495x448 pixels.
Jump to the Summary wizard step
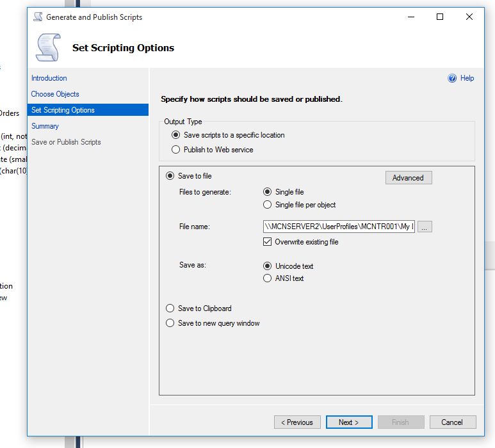(x=45, y=126)
